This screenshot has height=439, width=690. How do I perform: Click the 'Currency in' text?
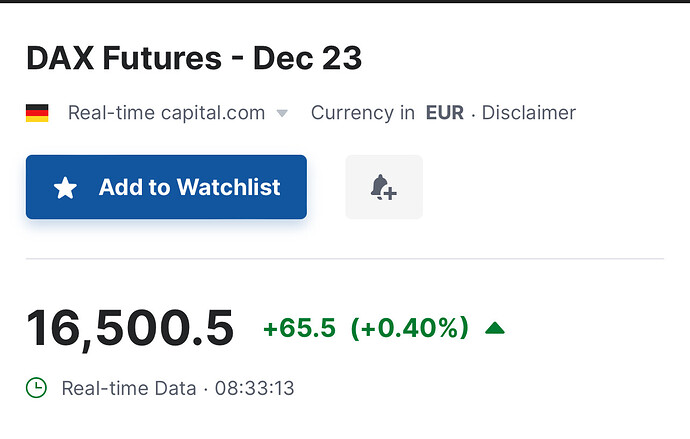point(363,113)
